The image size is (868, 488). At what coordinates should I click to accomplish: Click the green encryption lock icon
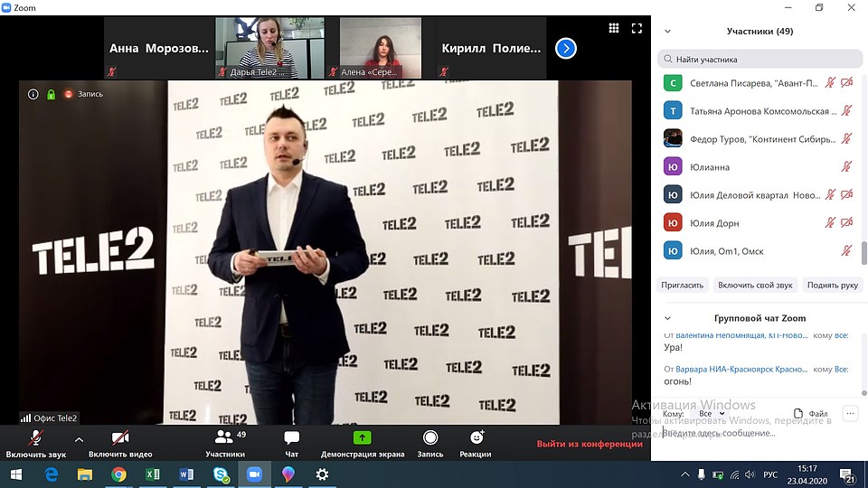pos(51,94)
